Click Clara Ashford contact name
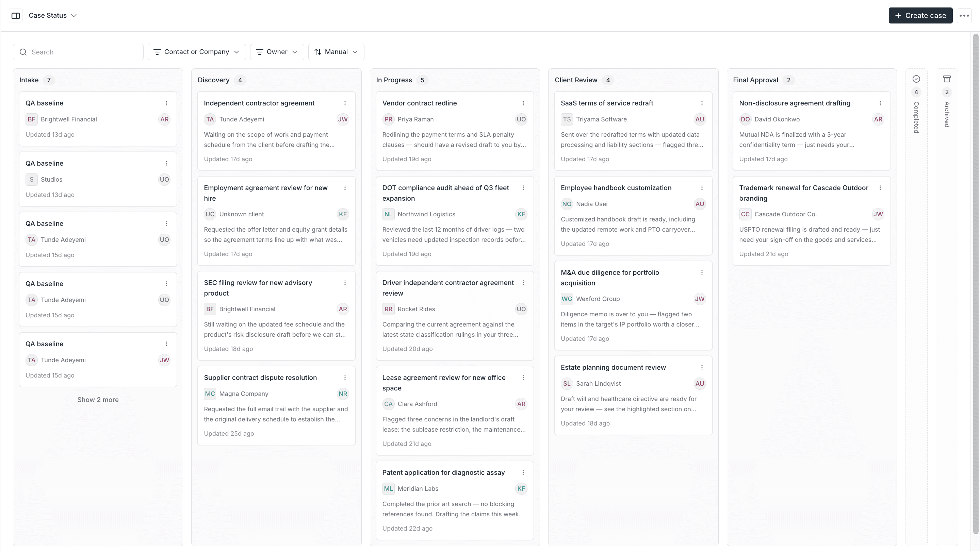Viewport: 980px width, 551px height. tap(417, 404)
